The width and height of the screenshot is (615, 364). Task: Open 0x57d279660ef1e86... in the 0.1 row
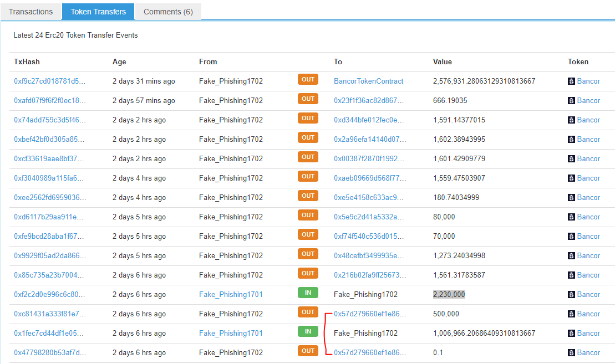370,352
